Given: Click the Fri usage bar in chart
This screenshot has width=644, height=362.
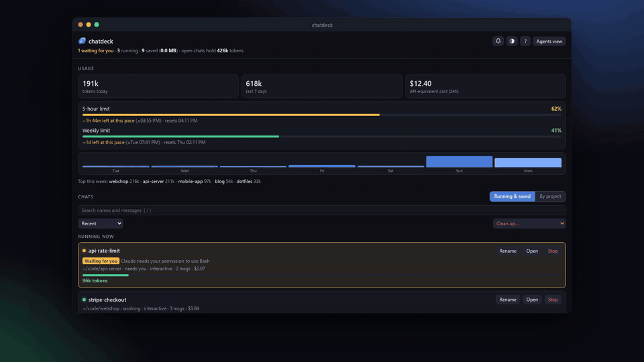Looking at the screenshot, I should [322, 166].
